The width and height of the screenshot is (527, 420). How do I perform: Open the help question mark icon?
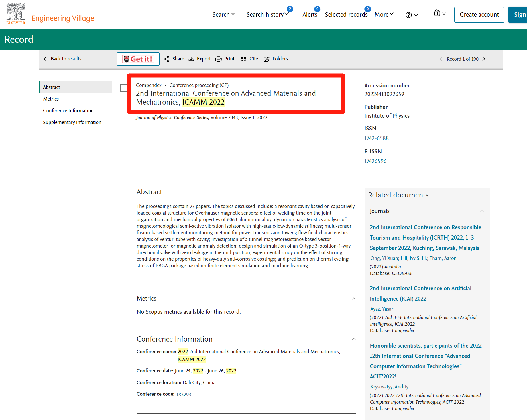pos(408,15)
